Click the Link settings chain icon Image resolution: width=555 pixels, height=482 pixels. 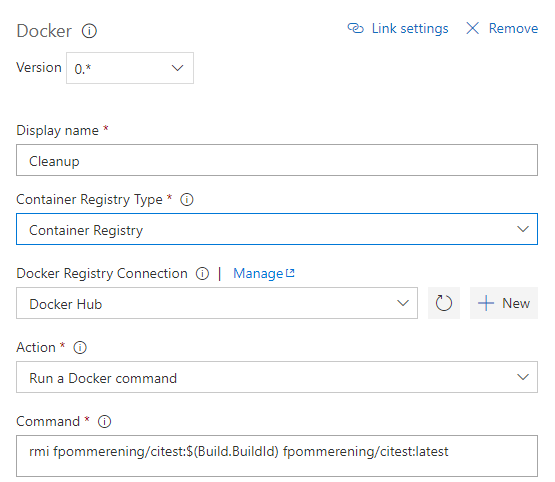[355, 28]
